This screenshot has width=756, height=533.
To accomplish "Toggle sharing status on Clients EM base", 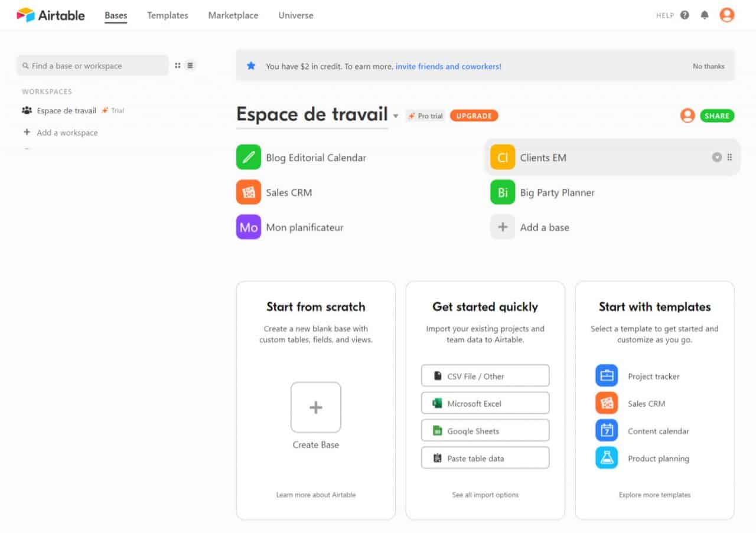I will coord(716,158).
